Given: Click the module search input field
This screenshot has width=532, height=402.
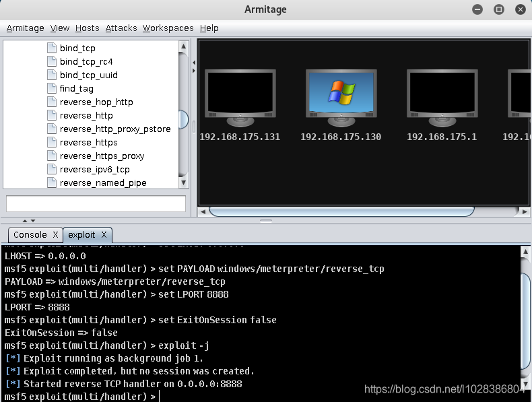Looking at the screenshot, I should pyautogui.click(x=96, y=203).
